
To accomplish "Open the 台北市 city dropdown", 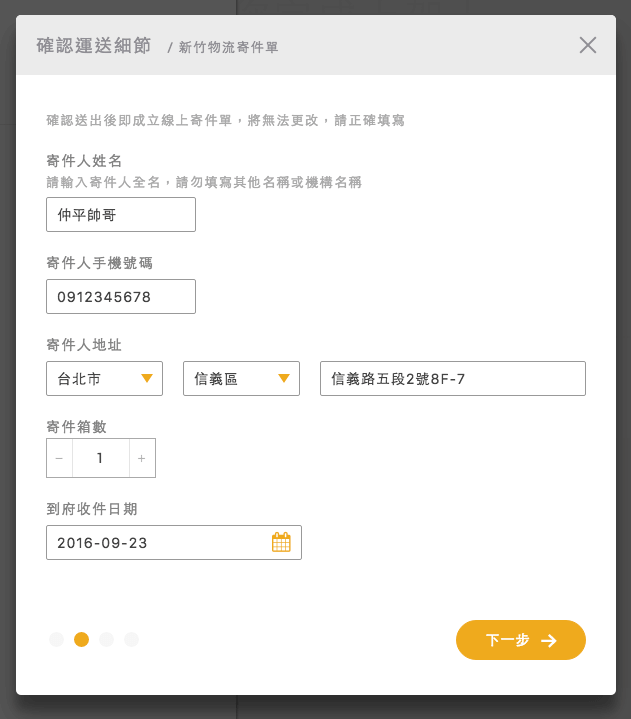I will (x=104, y=378).
